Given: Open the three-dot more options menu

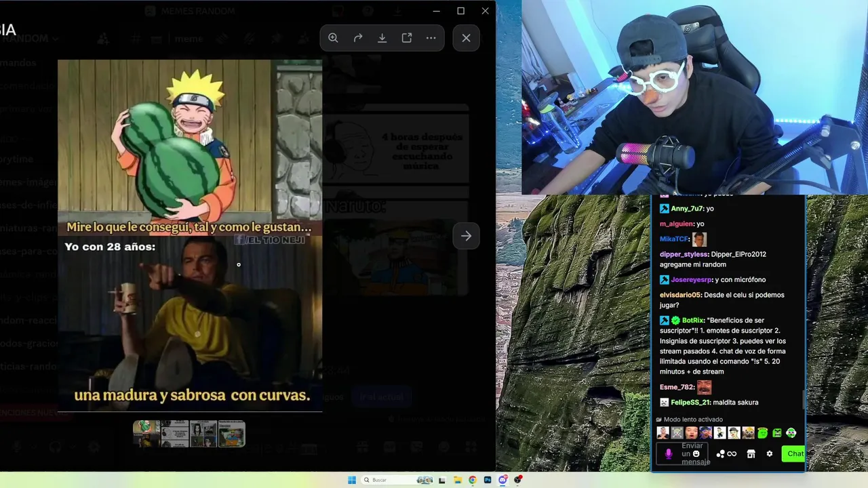Looking at the screenshot, I should pos(431,38).
